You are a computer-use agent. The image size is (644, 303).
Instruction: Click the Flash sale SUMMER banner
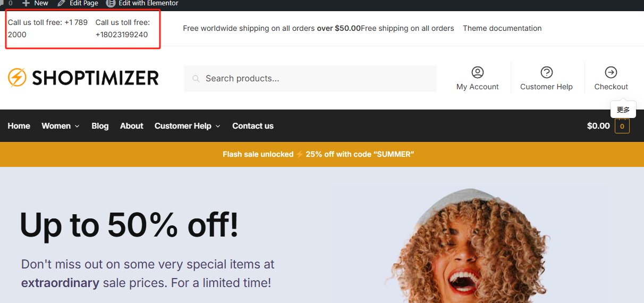coord(318,154)
